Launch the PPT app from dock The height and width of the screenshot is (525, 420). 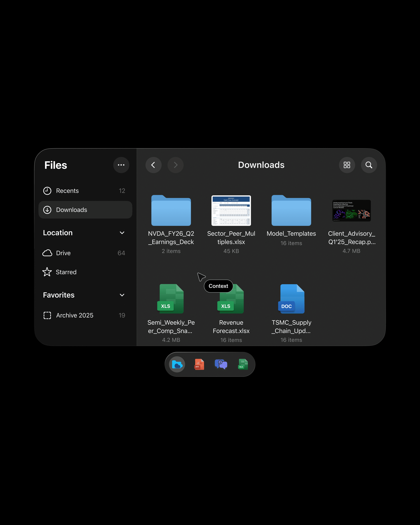(199, 365)
